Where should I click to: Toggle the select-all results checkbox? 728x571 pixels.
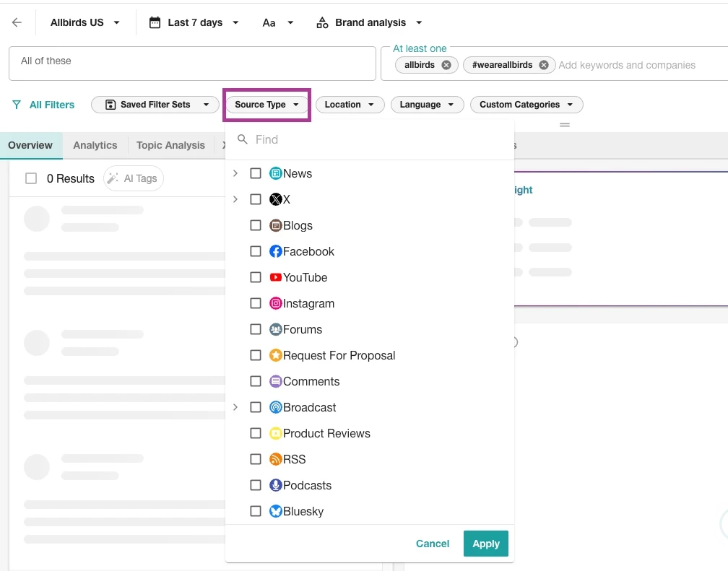[31, 178]
